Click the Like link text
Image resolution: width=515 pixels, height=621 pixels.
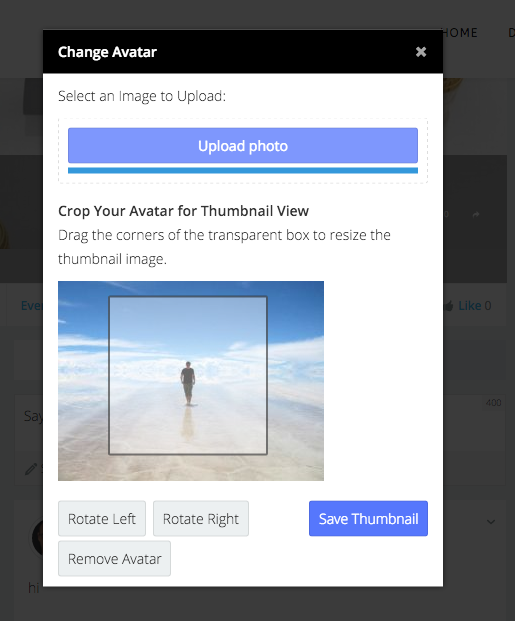pyautogui.click(x=470, y=305)
